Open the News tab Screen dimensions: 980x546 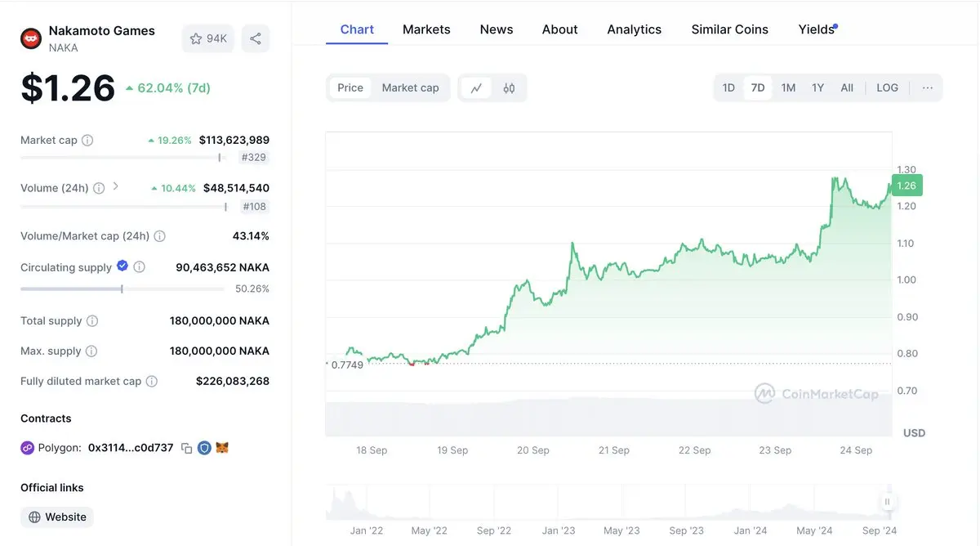497,29
